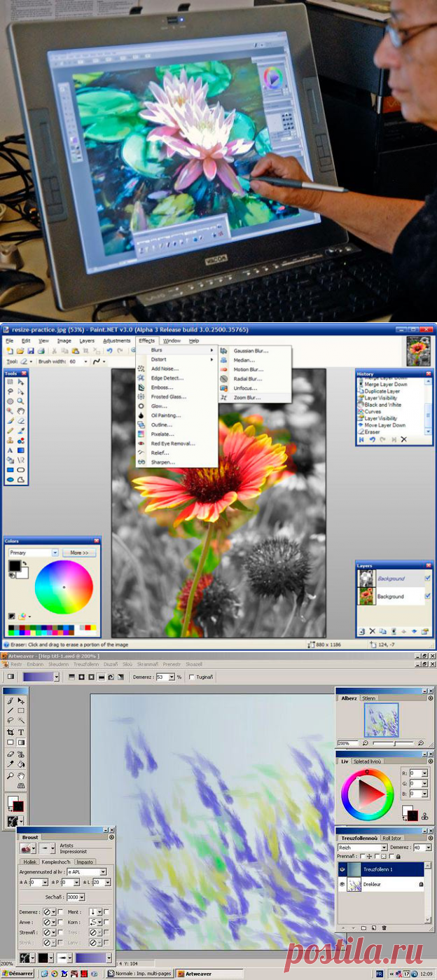
Task: Click the Demerez percentage field showing 53
Action: click(164, 677)
